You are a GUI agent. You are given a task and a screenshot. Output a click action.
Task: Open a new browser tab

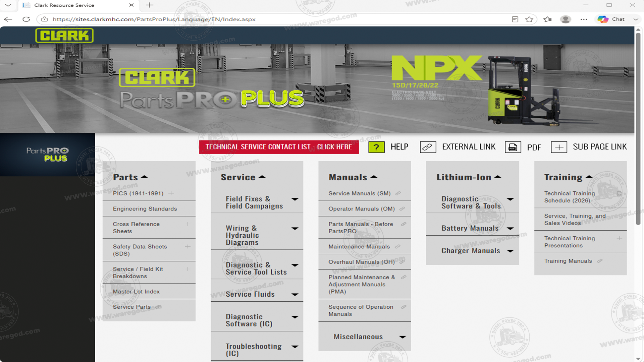pyautogui.click(x=150, y=5)
